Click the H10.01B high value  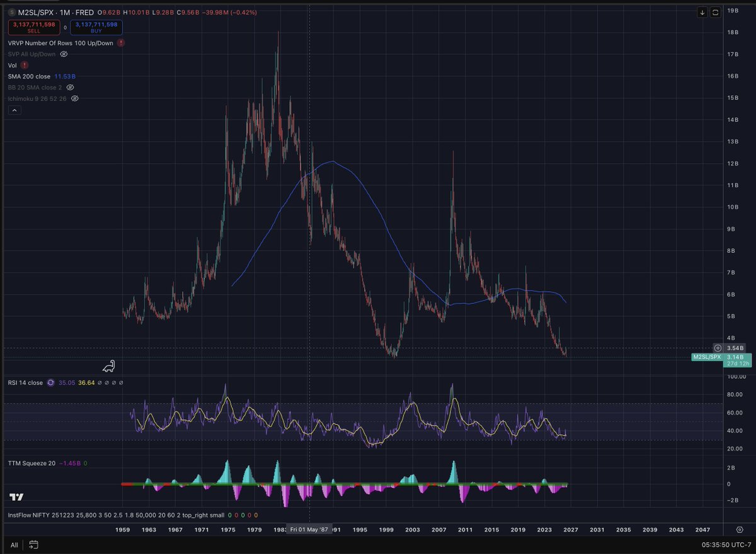(x=137, y=12)
